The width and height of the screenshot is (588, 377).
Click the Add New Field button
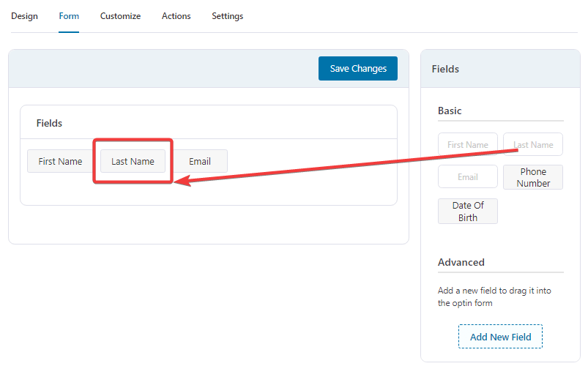[x=500, y=337]
